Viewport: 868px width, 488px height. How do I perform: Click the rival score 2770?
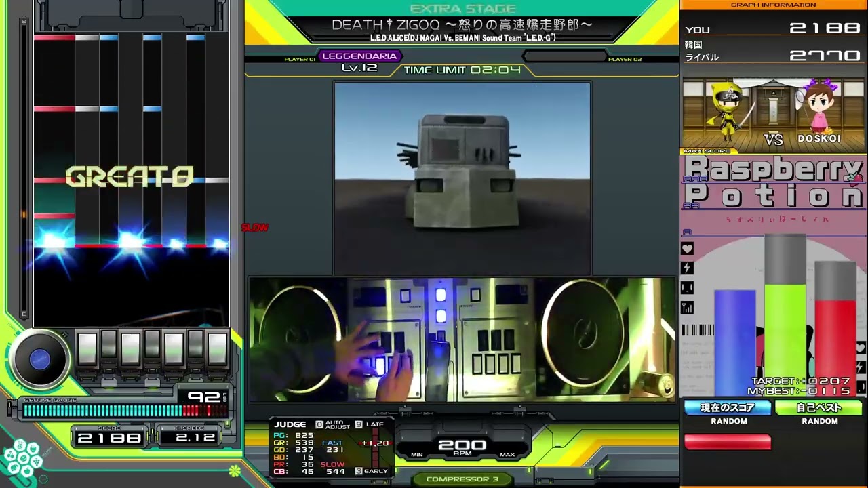[825, 56]
